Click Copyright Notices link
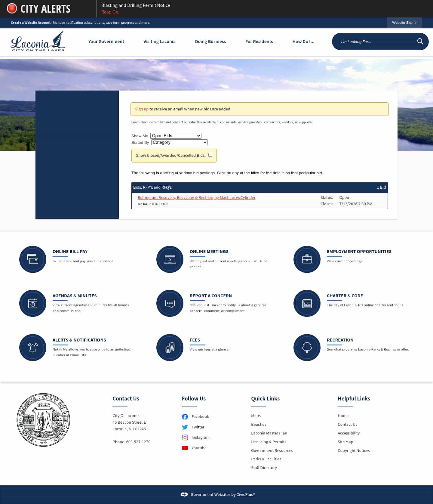This screenshot has height=504, width=433. click(x=354, y=451)
